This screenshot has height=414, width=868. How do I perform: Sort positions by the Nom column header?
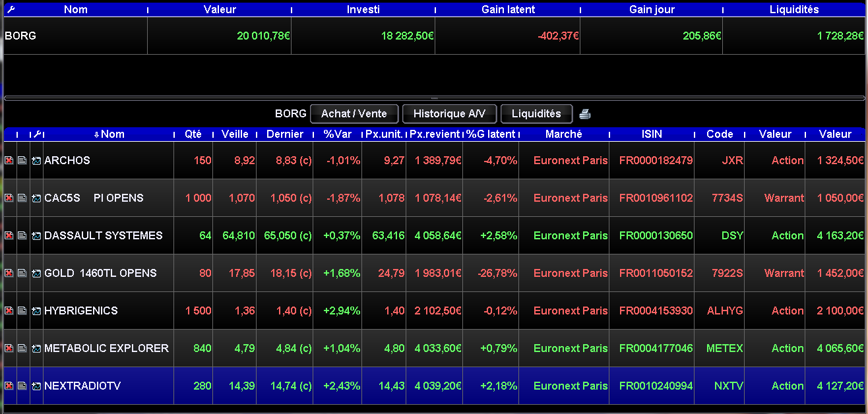(109, 134)
